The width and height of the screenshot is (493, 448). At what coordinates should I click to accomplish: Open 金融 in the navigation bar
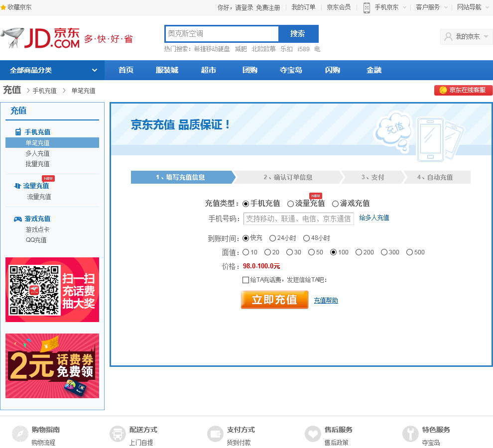tap(374, 70)
